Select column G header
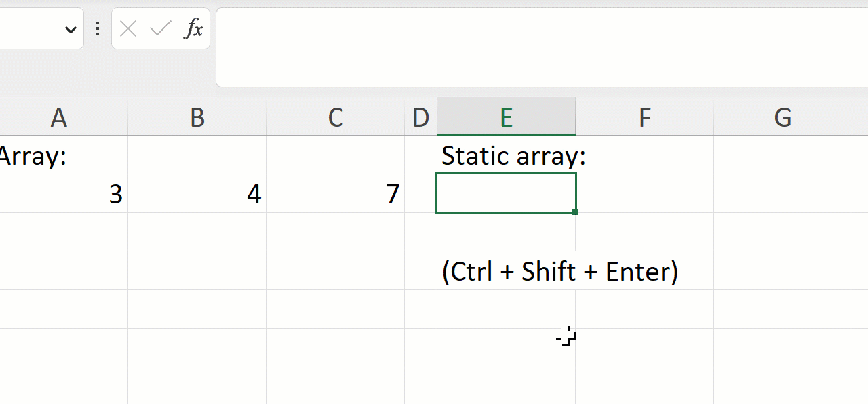The width and height of the screenshot is (868, 404). 783,118
